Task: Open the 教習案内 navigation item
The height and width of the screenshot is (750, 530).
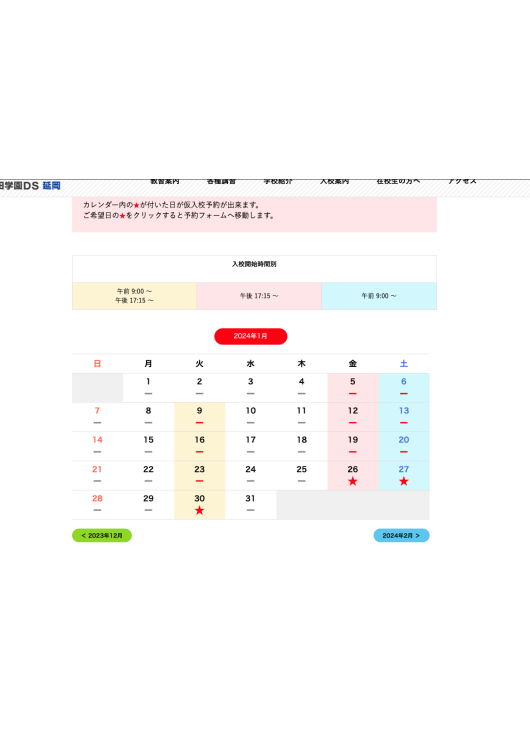Action: pyautogui.click(x=165, y=181)
